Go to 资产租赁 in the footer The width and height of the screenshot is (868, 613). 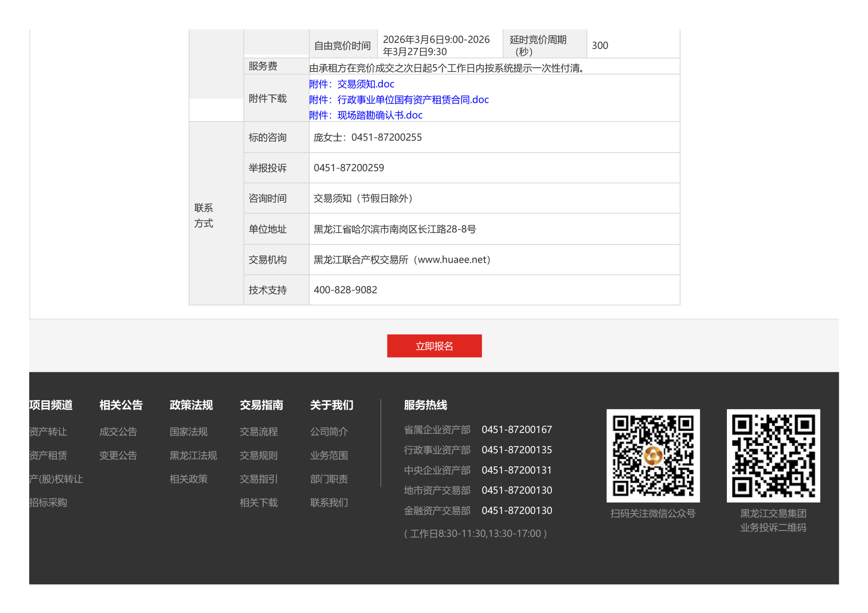click(x=48, y=455)
